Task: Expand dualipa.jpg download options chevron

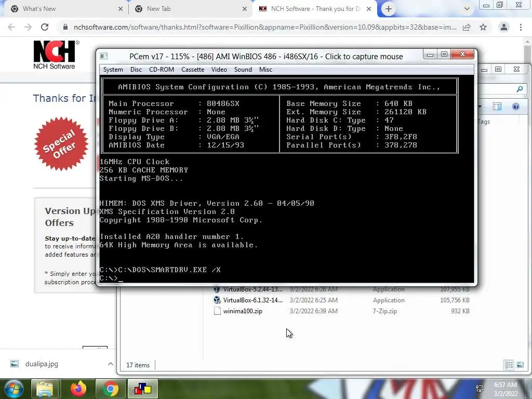Action: 110,364
